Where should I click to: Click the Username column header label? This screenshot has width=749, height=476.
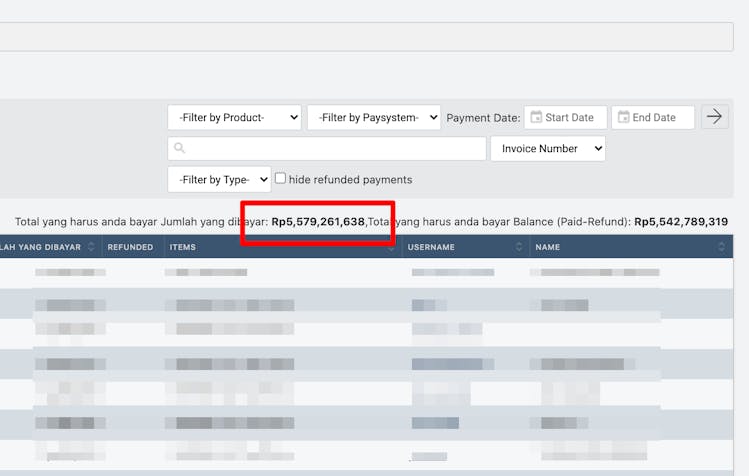coord(432,247)
